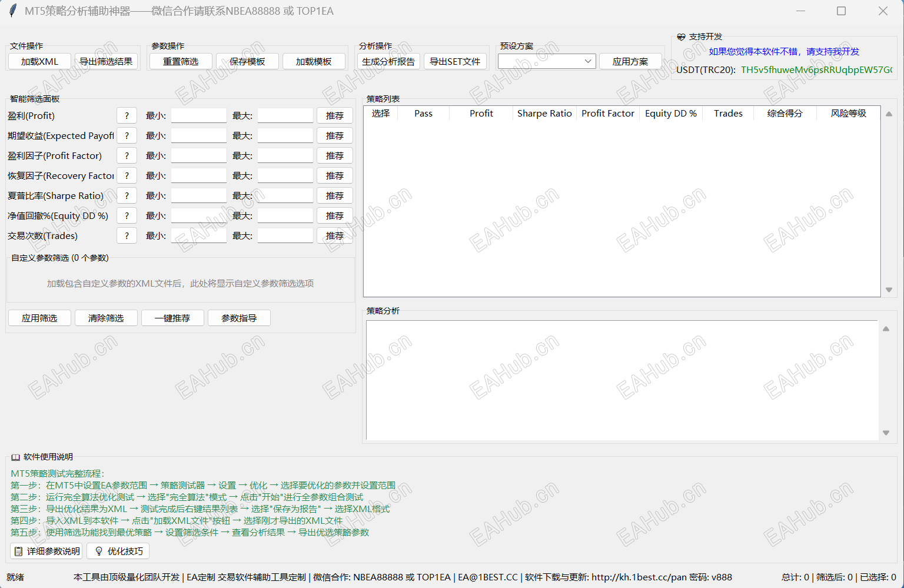Sort by Equity DD % column header

point(671,114)
